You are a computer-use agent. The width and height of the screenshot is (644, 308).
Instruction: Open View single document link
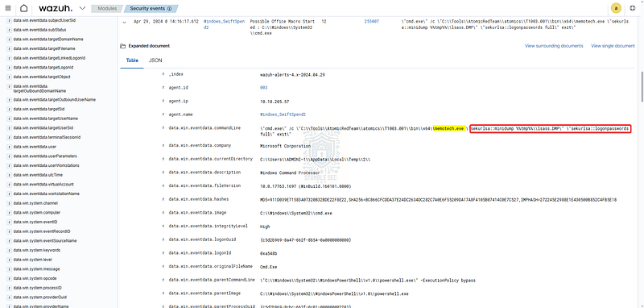click(613, 46)
